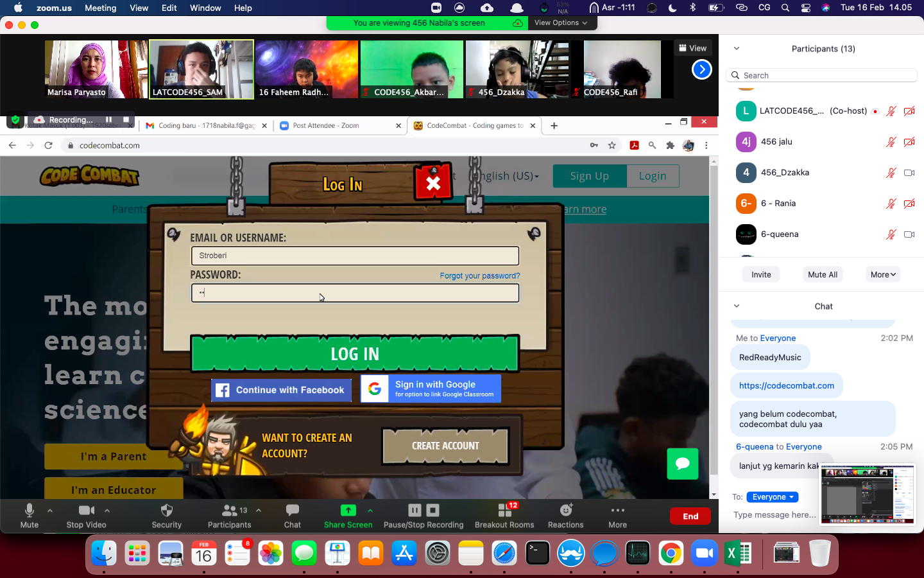Open the Participants panel icon
The width and height of the screenshot is (924, 578).
coord(229,511)
